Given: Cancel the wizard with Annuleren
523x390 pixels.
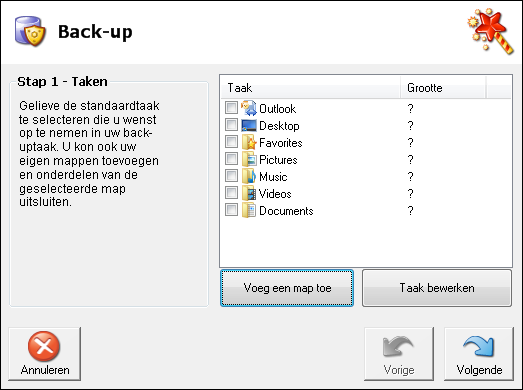Looking at the screenshot, I should pos(45,354).
